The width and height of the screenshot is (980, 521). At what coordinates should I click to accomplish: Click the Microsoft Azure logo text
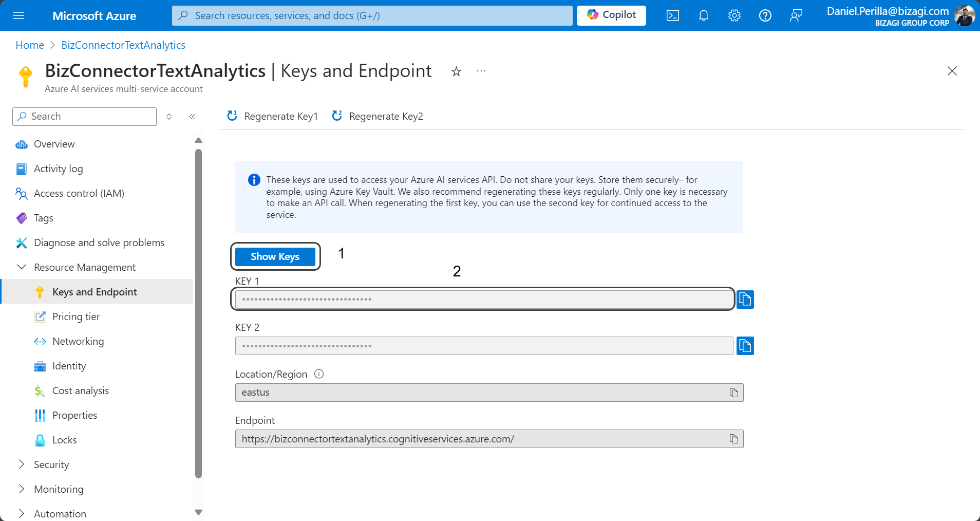(x=95, y=16)
